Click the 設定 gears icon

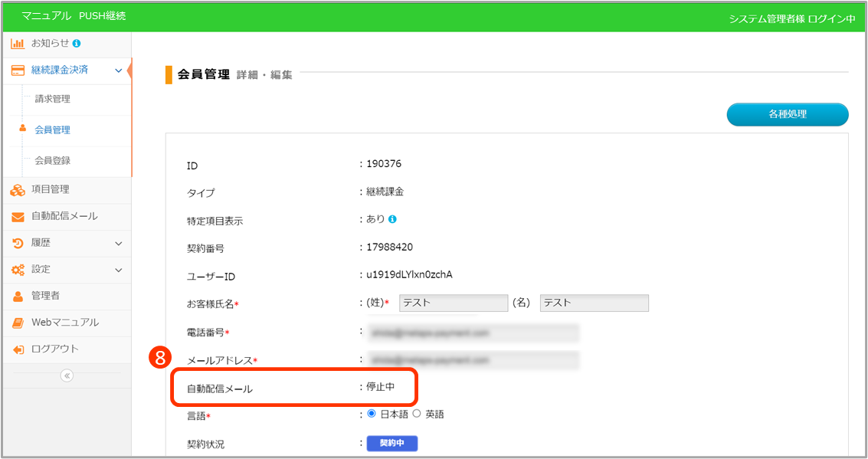[x=18, y=270]
